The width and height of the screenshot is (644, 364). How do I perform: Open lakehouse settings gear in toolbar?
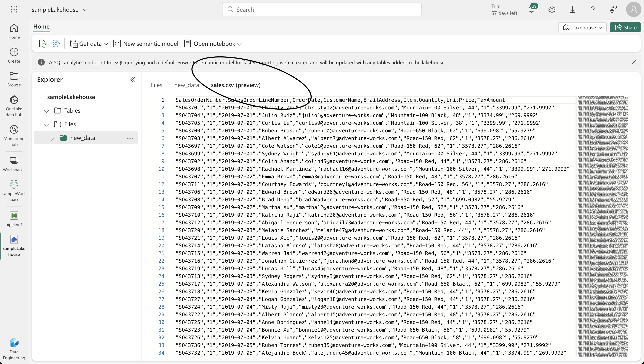[56, 43]
